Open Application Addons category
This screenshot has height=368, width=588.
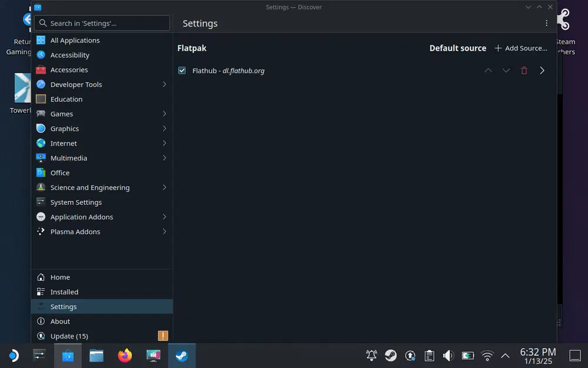pyautogui.click(x=102, y=217)
